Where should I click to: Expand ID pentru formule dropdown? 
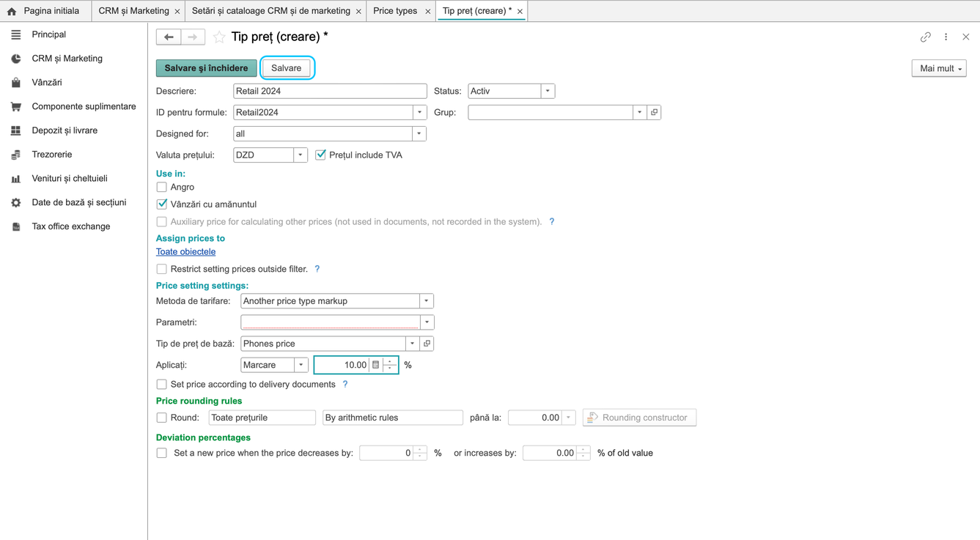[419, 112]
